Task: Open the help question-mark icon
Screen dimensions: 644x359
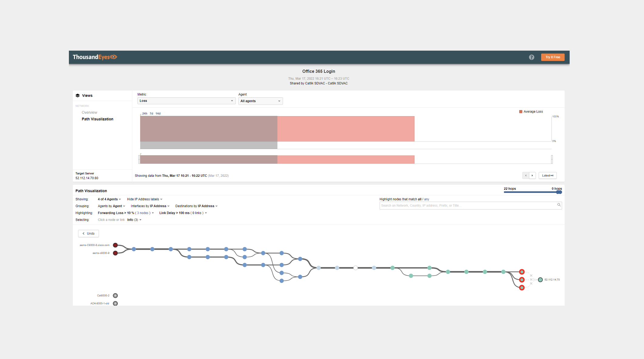Action: tap(531, 57)
